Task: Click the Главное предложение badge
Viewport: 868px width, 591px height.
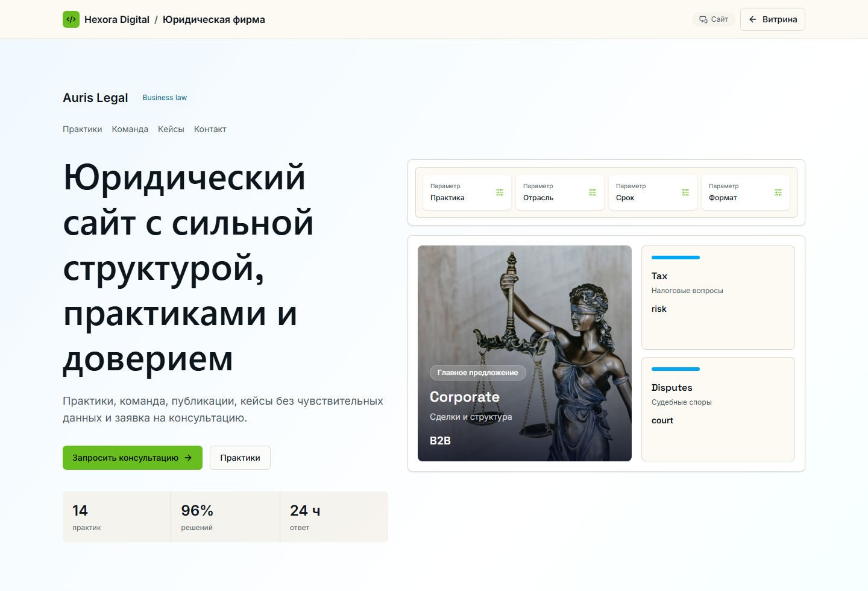Action: click(x=478, y=373)
